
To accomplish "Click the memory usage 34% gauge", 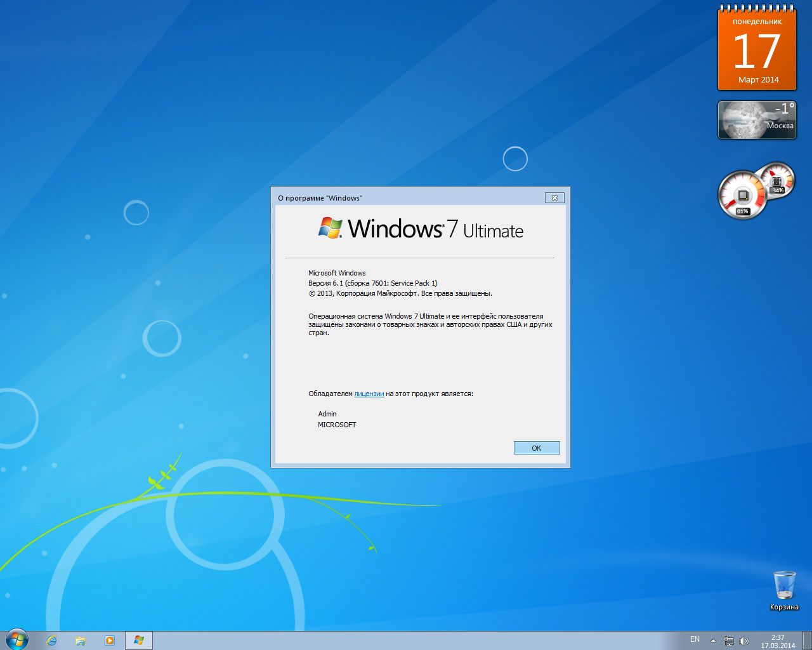I will (777, 180).
